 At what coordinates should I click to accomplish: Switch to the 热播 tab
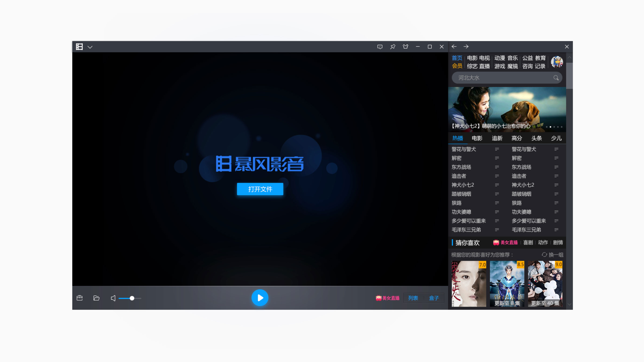[x=458, y=138]
